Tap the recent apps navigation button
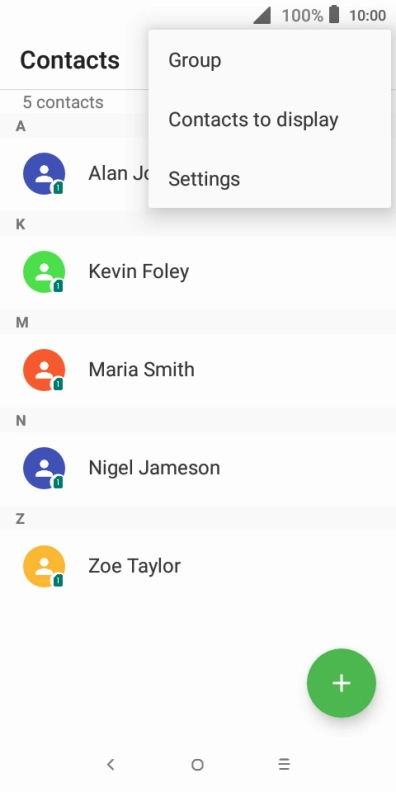Screen dimensions: 396x792 [284, 764]
